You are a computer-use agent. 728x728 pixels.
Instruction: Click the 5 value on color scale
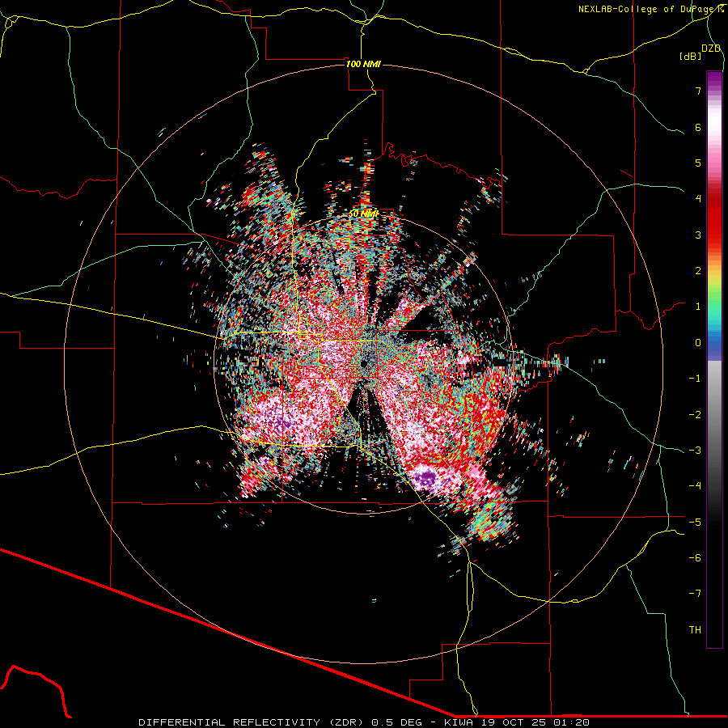[x=698, y=163]
